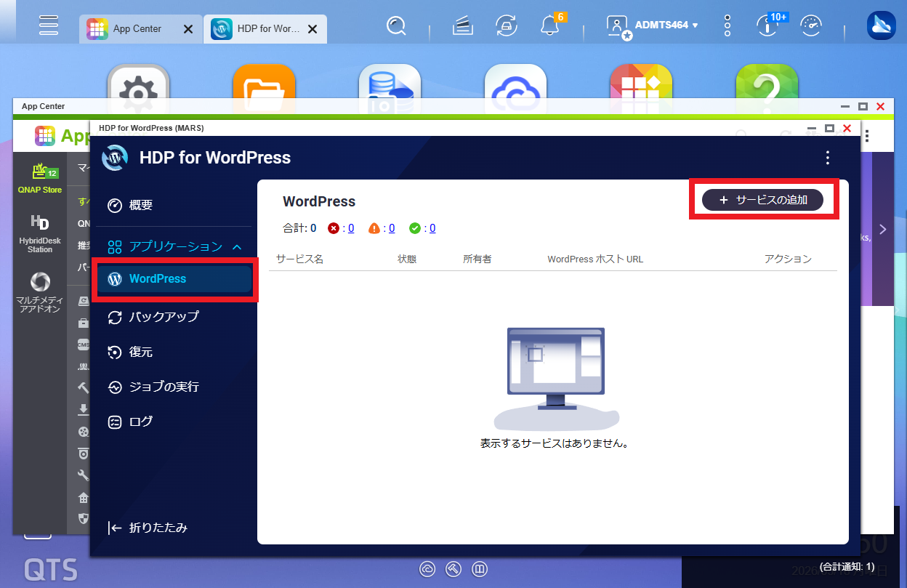Open the ジョブの実行 page
The width and height of the screenshot is (907, 588).
[x=153, y=387]
